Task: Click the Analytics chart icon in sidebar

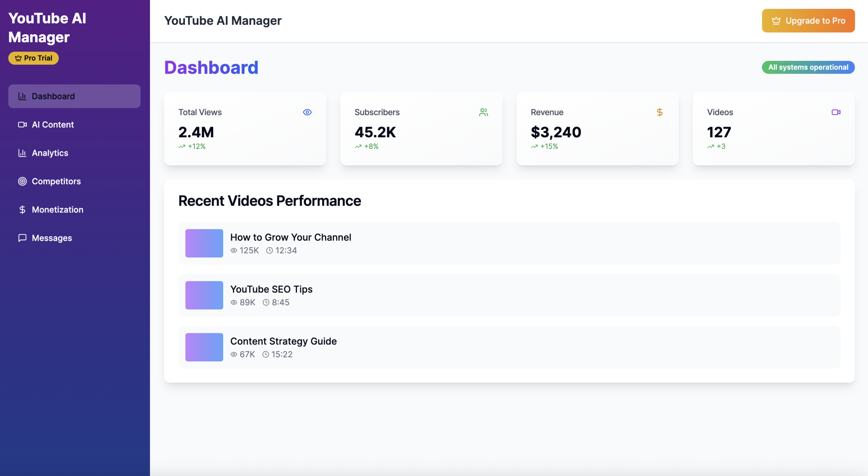Action: pos(22,153)
